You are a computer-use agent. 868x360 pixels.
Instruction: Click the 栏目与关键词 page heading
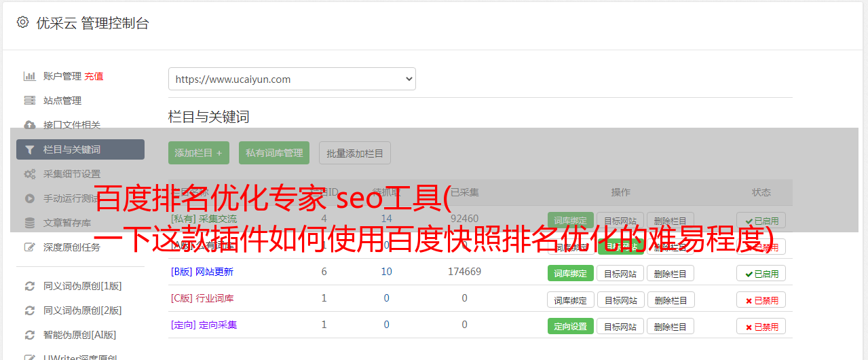tap(209, 117)
